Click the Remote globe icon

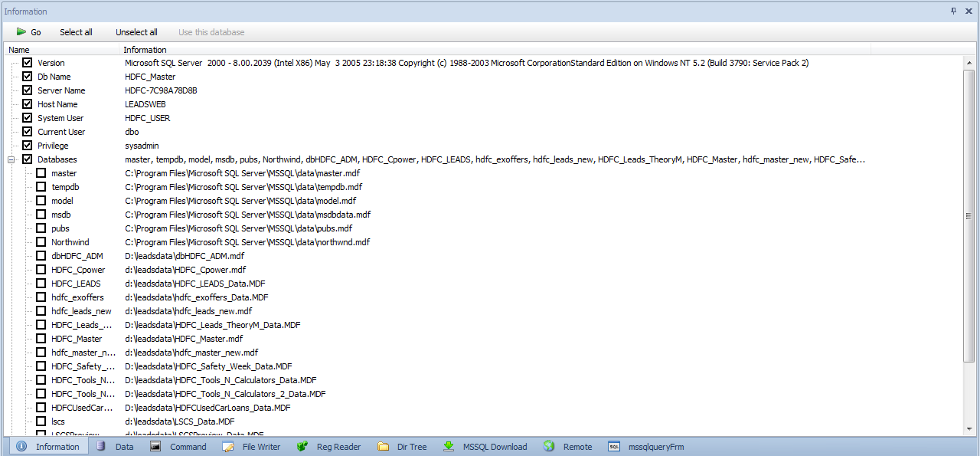click(x=549, y=447)
